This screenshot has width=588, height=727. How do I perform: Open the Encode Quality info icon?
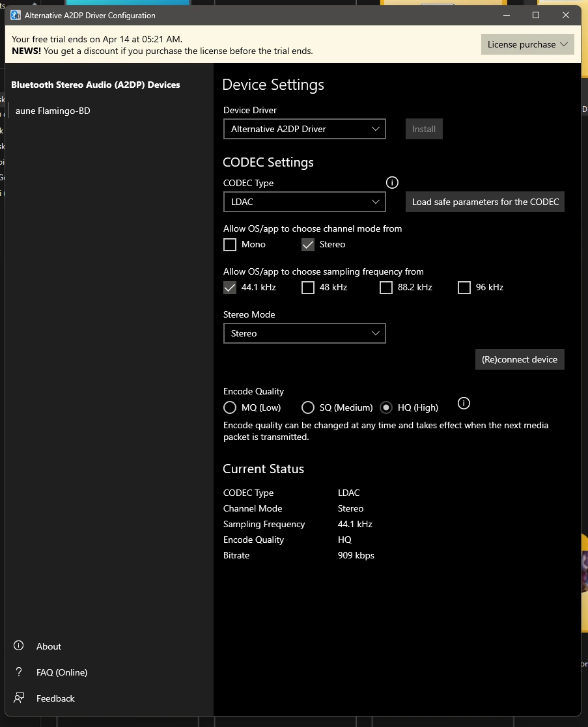464,404
